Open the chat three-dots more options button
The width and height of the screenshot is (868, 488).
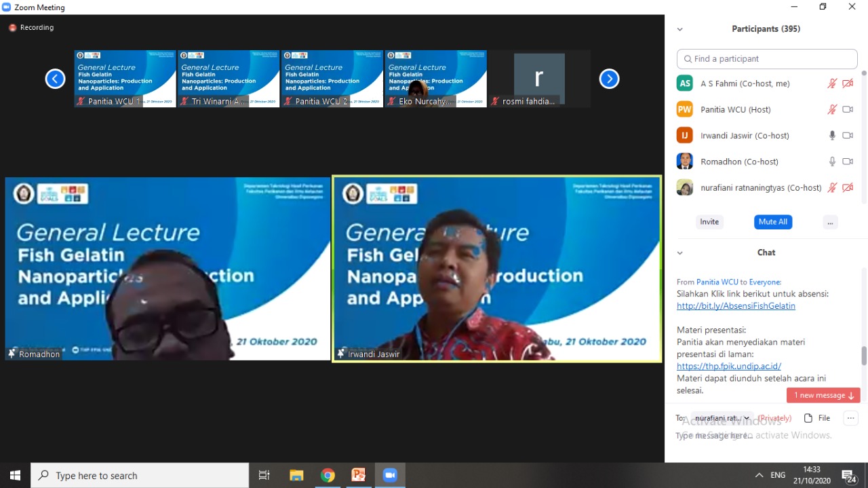[x=850, y=418]
